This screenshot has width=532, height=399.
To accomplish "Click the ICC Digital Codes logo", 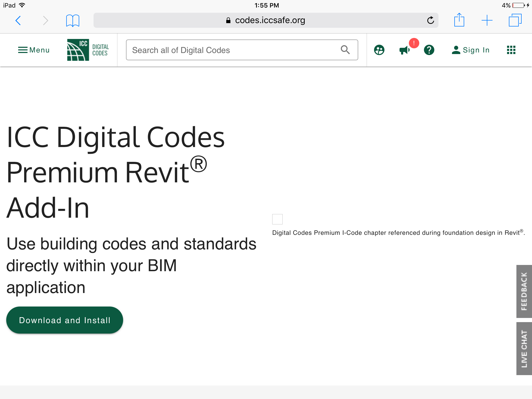I will click(x=88, y=50).
